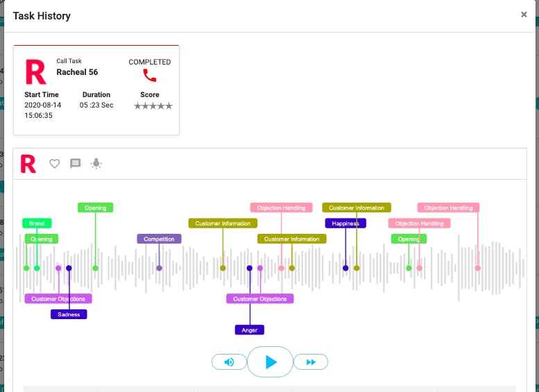Select the Sadness emotion tag
Viewport: 539px width, 392px height.
click(69, 314)
